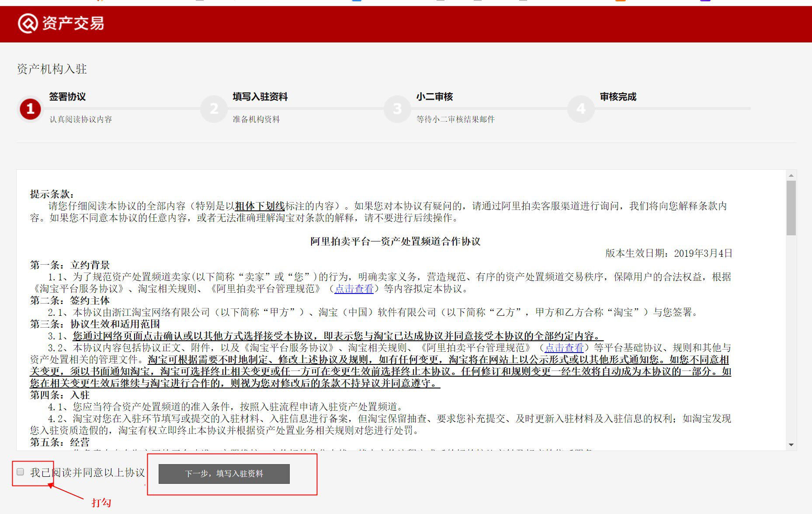Click the 第二条：签约主体 heading
Screen dimensions: 812x514
70,301
